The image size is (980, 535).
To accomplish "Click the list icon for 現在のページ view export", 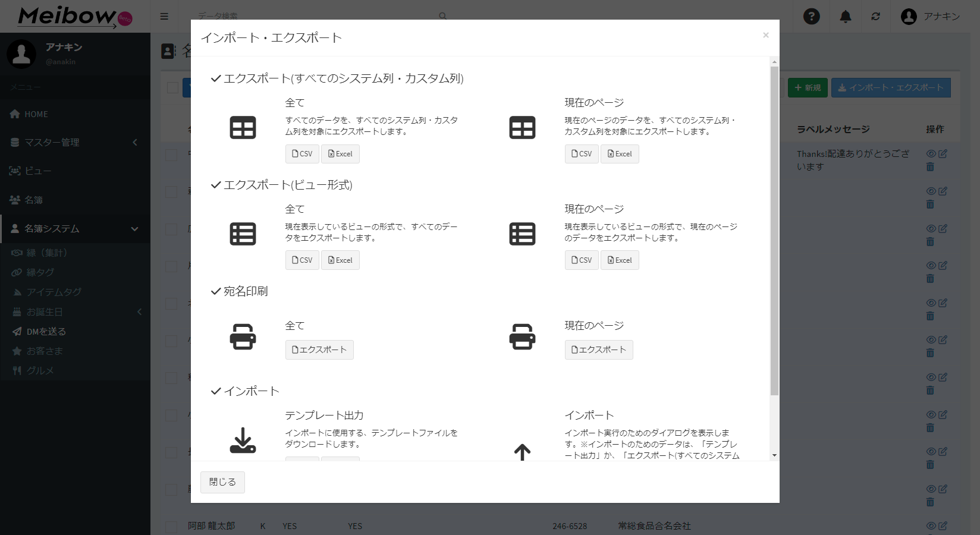I will click(x=522, y=234).
